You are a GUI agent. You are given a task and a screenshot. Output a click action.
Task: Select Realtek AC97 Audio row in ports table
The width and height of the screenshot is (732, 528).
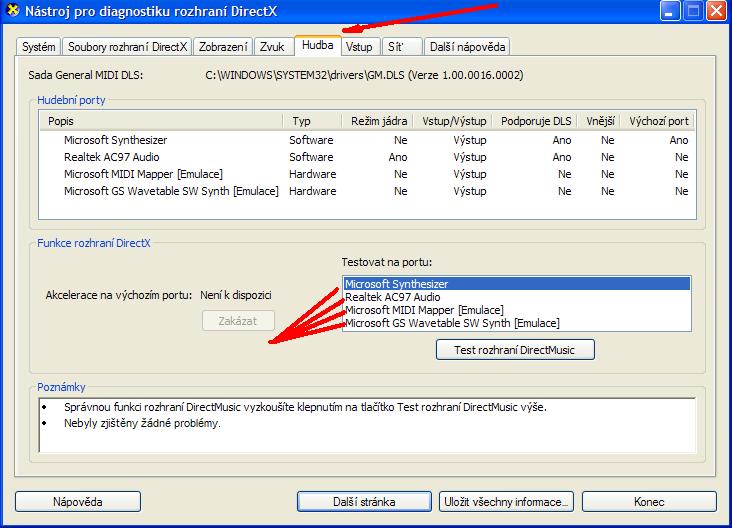[111, 157]
